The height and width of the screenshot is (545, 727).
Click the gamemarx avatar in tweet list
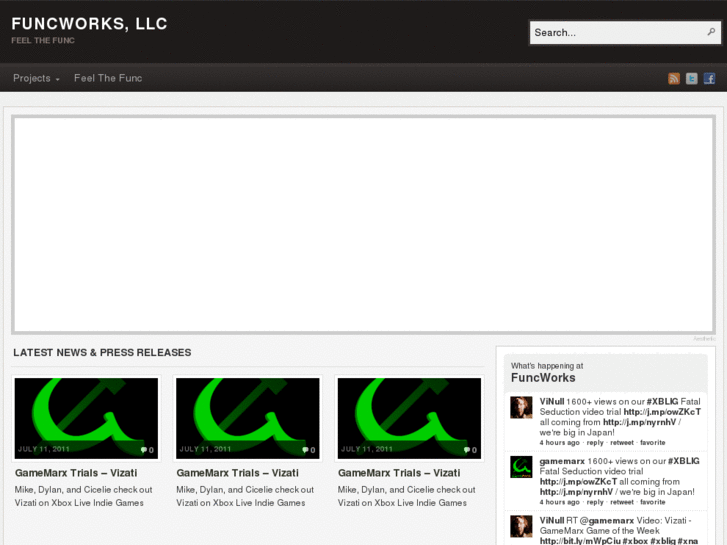(x=521, y=467)
